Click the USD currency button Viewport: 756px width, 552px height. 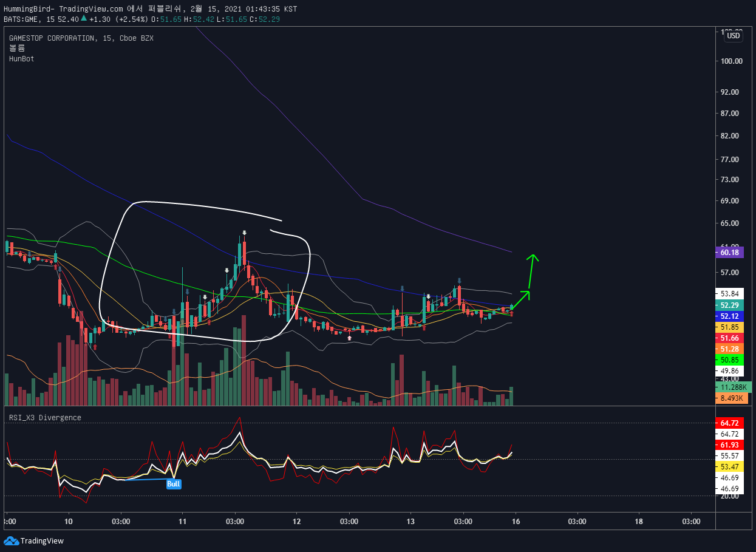(x=734, y=36)
